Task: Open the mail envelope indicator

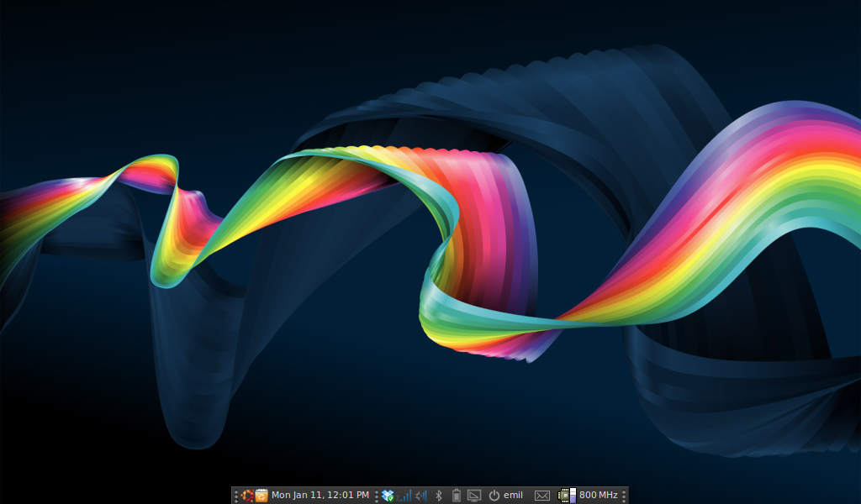Action: click(542, 496)
